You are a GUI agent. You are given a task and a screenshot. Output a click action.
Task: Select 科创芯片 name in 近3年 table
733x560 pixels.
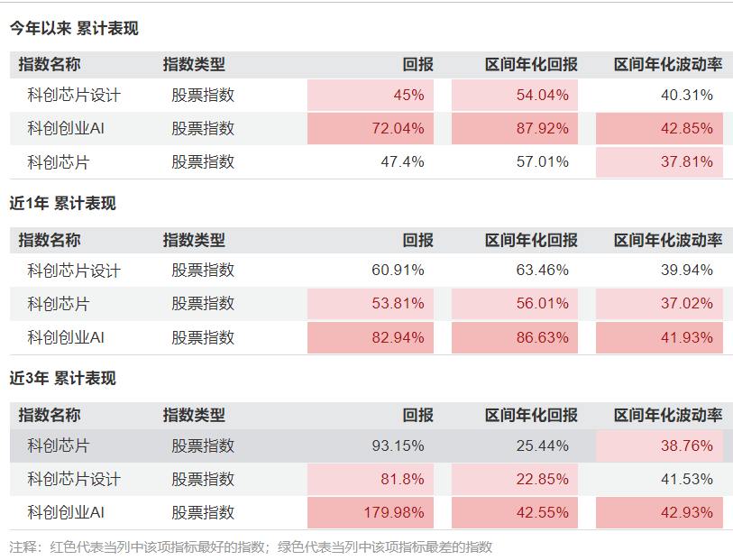tap(59, 445)
